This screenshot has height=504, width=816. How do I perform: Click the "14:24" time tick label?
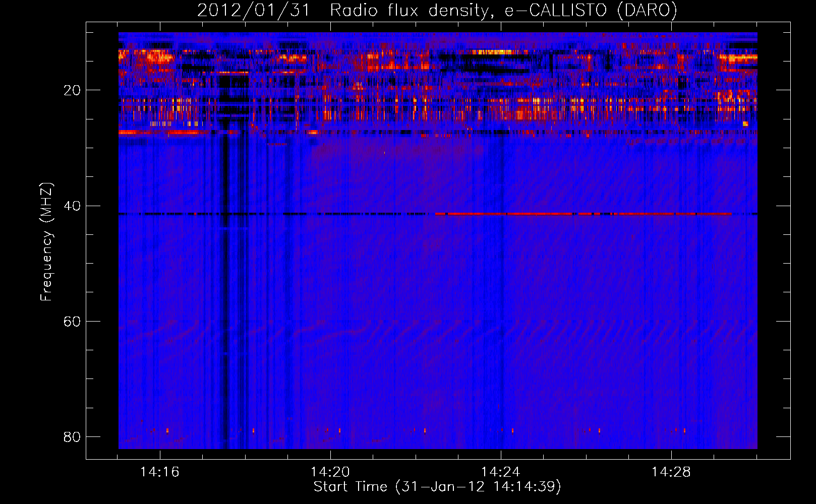pos(501,472)
